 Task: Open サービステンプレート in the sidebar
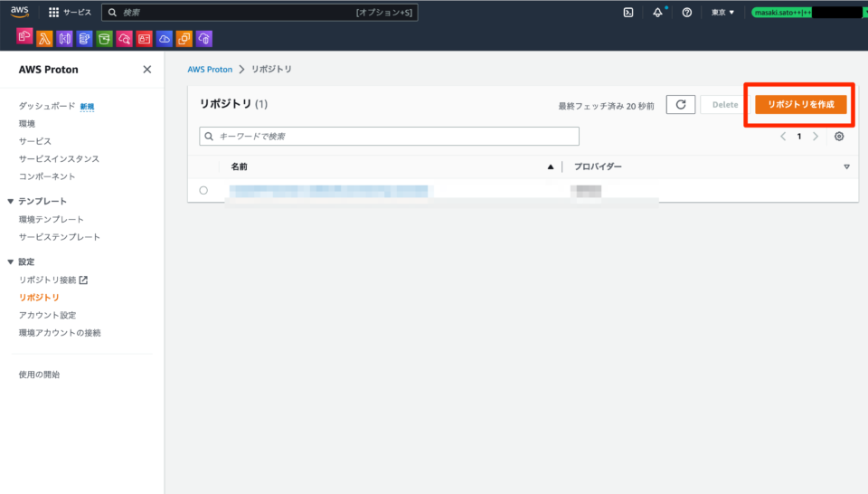coord(60,237)
